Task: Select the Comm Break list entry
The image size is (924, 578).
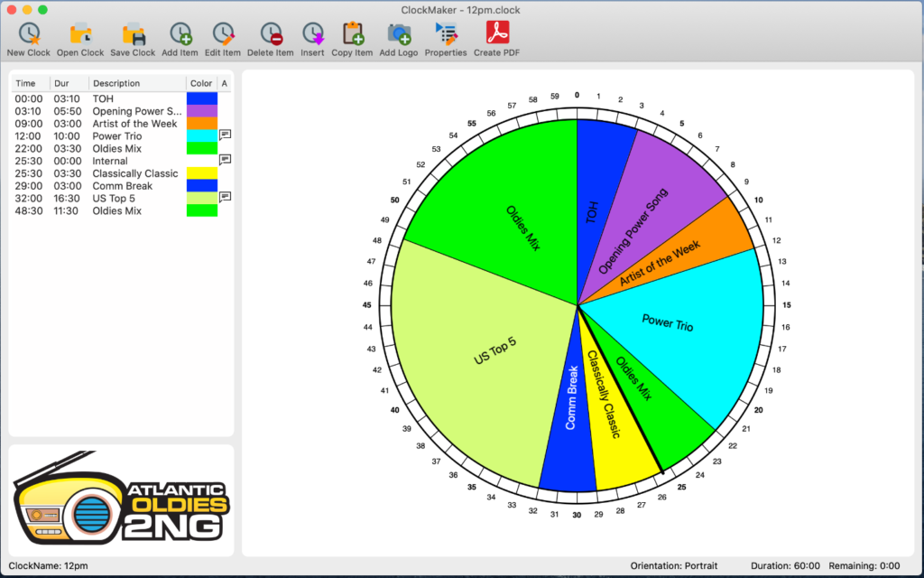Action: (x=122, y=186)
